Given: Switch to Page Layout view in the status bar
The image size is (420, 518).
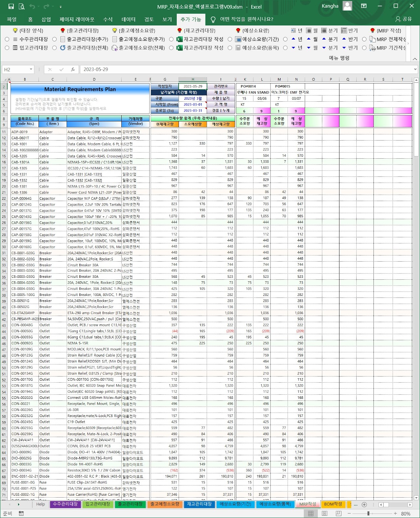Looking at the screenshot, I should [325, 513].
